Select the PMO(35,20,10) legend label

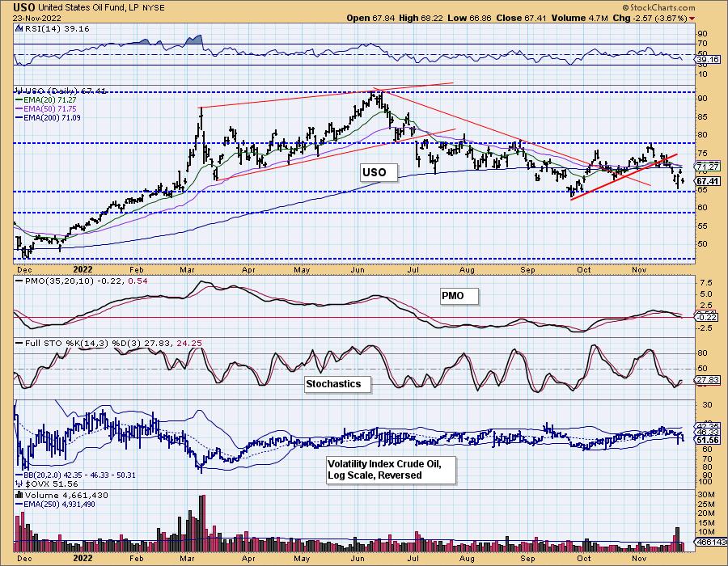tap(59, 281)
